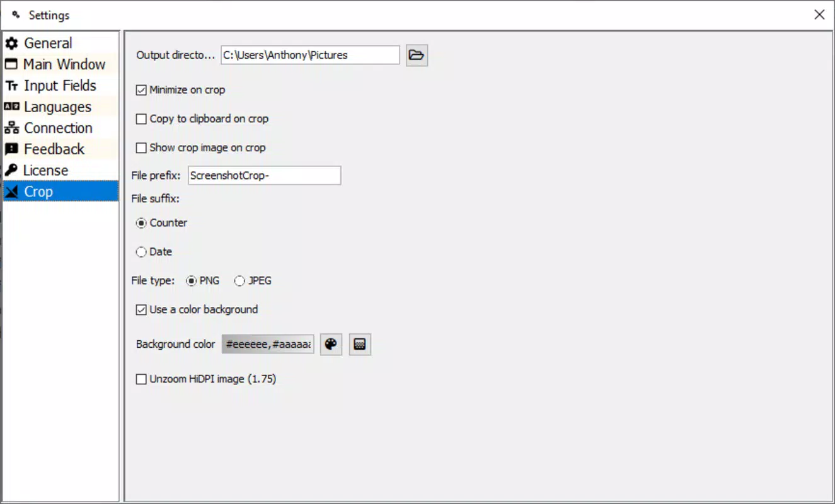Image resolution: width=835 pixels, height=504 pixels.
Task: Close the Settings window
Action: click(x=819, y=14)
